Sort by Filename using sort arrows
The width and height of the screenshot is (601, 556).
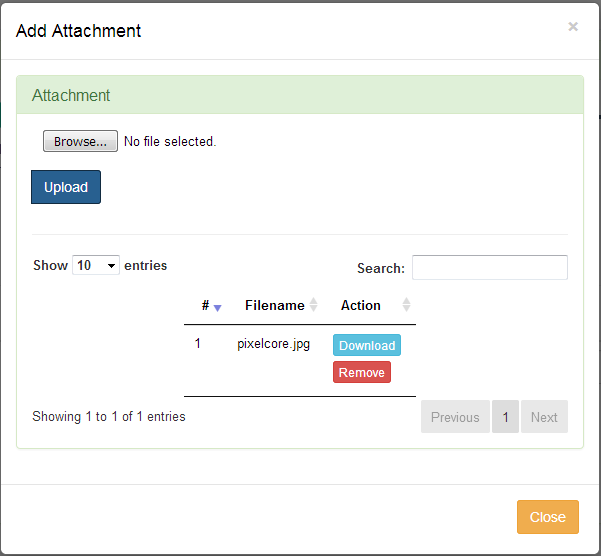pos(314,305)
